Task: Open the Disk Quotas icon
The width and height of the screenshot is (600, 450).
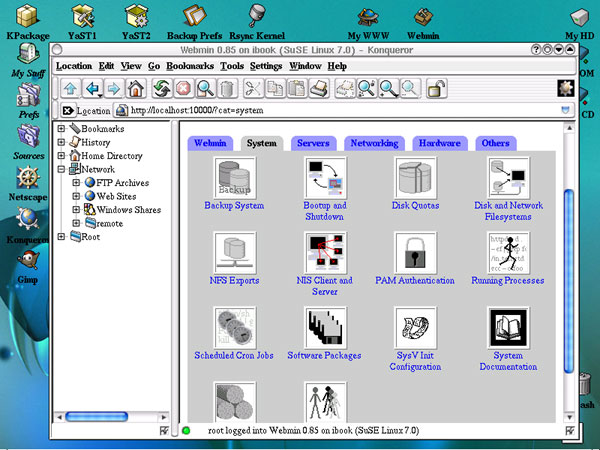Action: pyautogui.click(x=415, y=178)
